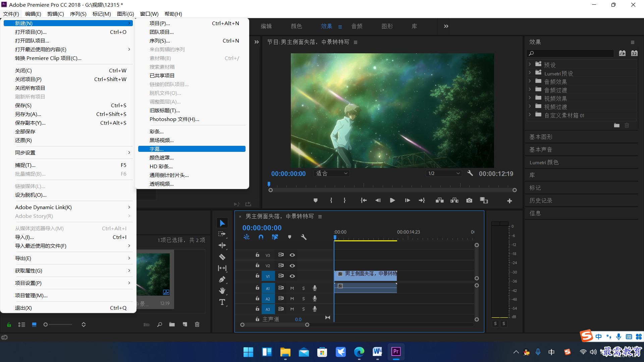Toggle V3 track output eye
644x362 pixels.
[292, 255]
